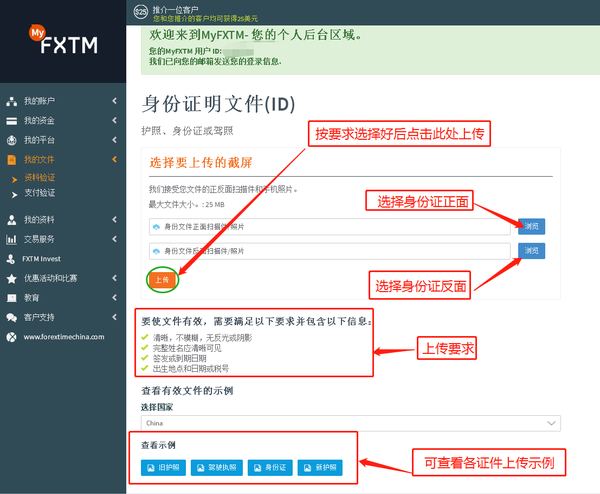Image resolution: width=600 pixels, height=494 pixels.
Task: Click the 优惠活动和比赛 star icon
Action: [12, 278]
